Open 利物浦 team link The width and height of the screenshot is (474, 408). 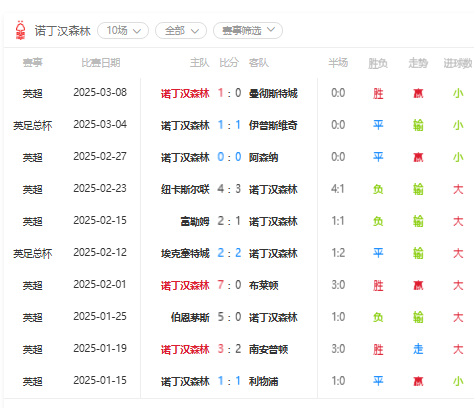[263, 381]
